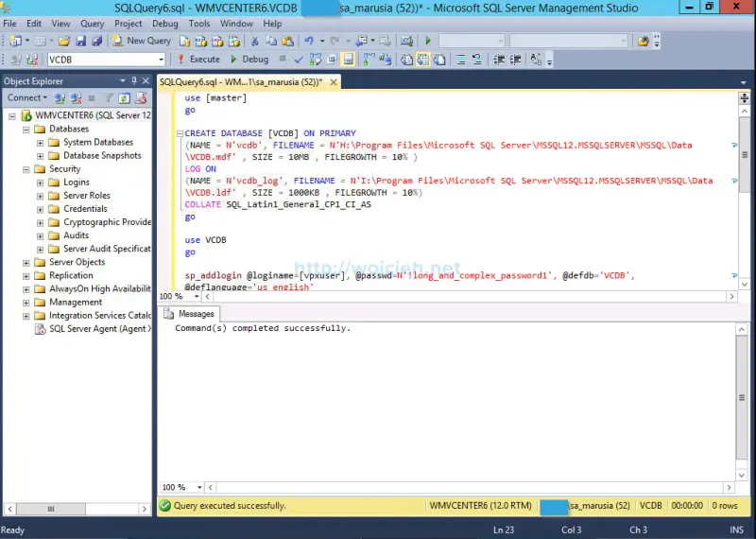Comment out selected lines icon
Image resolution: width=756 pixels, height=539 pixels.
tap(460, 60)
